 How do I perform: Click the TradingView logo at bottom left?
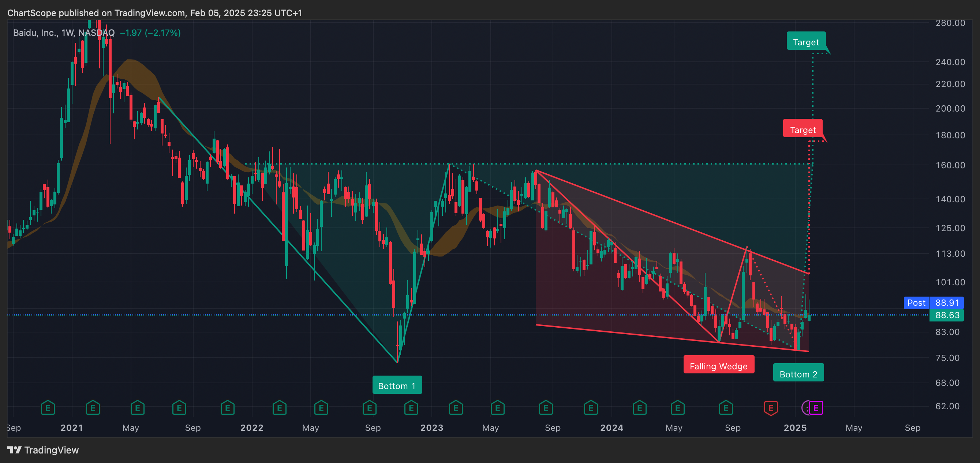(42, 450)
